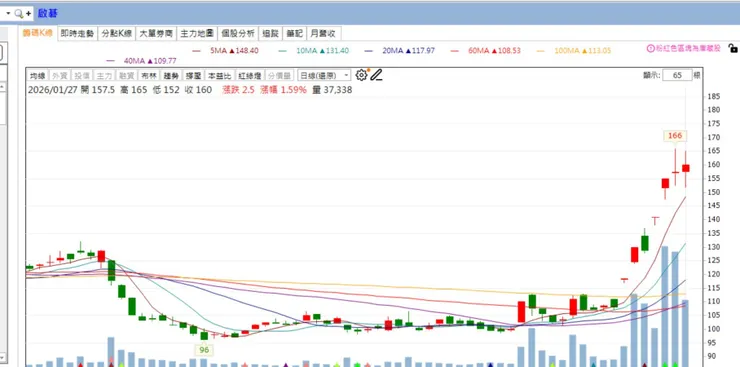Click the 166 high price label
Image resolution: width=740 pixels, height=367 pixels.
coord(675,136)
